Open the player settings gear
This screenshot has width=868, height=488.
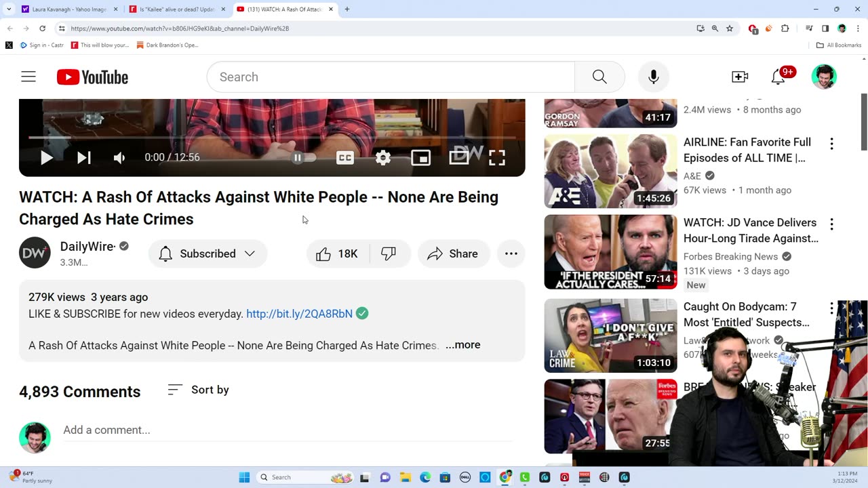(x=383, y=158)
